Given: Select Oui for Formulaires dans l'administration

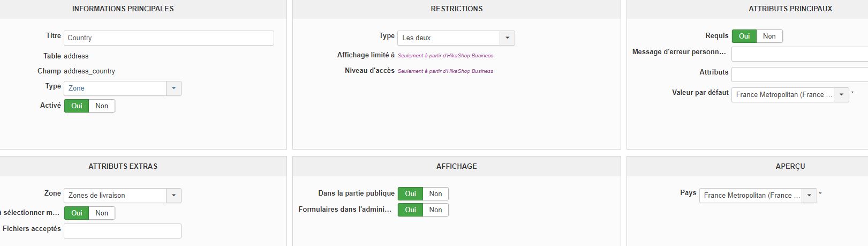Looking at the screenshot, I should click(410, 210).
